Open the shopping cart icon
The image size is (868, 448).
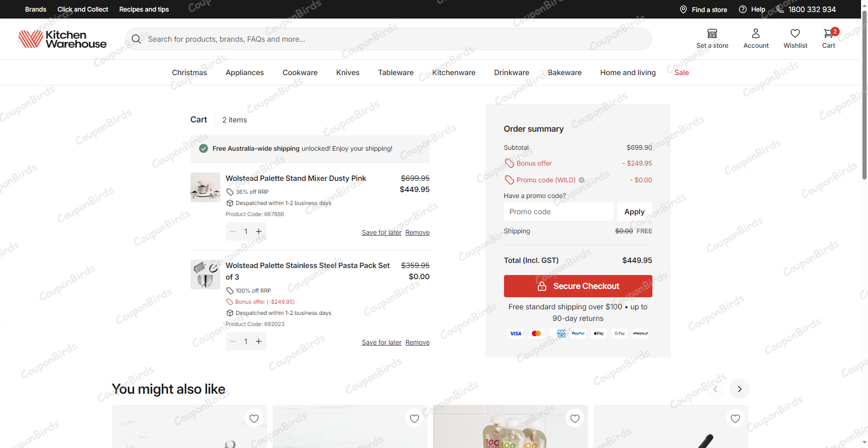(x=828, y=34)
